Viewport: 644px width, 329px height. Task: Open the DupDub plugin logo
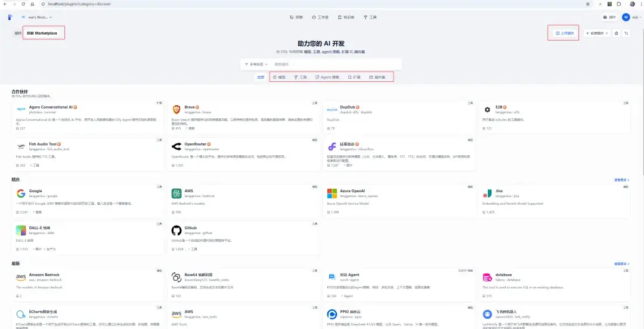(x=332, y=109)
